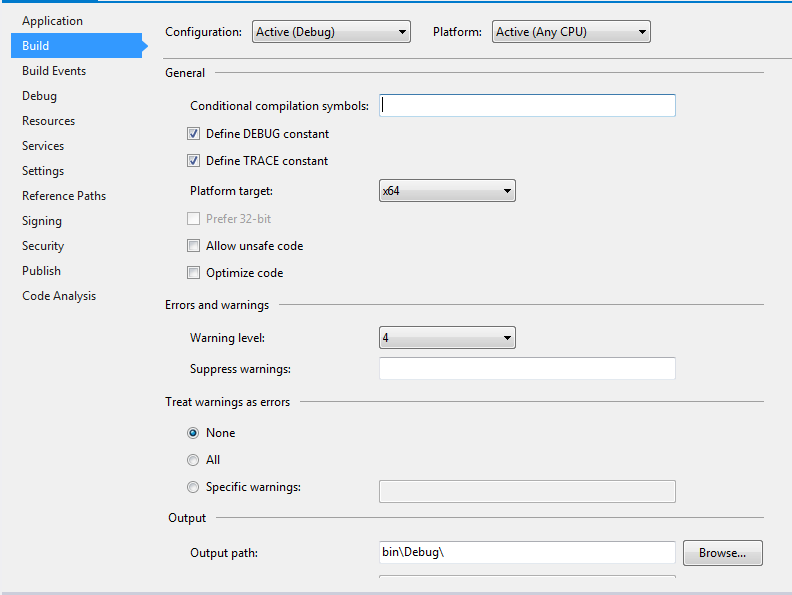Select the Reference Paths tab
This screenshot has width=792, height=595.
[x=64, y=196]
